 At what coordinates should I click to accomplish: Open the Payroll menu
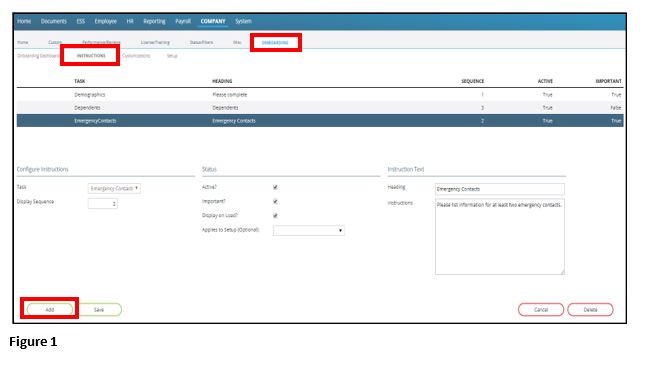coord(183,21)
